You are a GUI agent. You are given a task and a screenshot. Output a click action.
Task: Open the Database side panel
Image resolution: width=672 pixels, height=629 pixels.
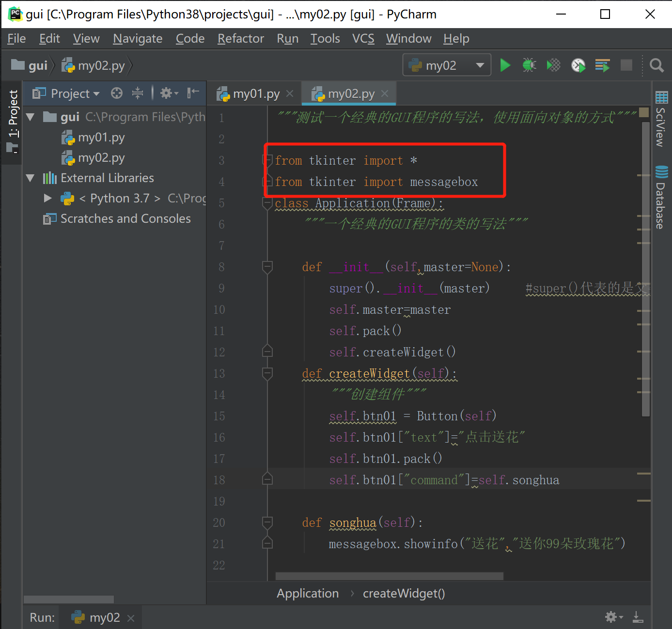pyautogui.click(x=661, y=198)
